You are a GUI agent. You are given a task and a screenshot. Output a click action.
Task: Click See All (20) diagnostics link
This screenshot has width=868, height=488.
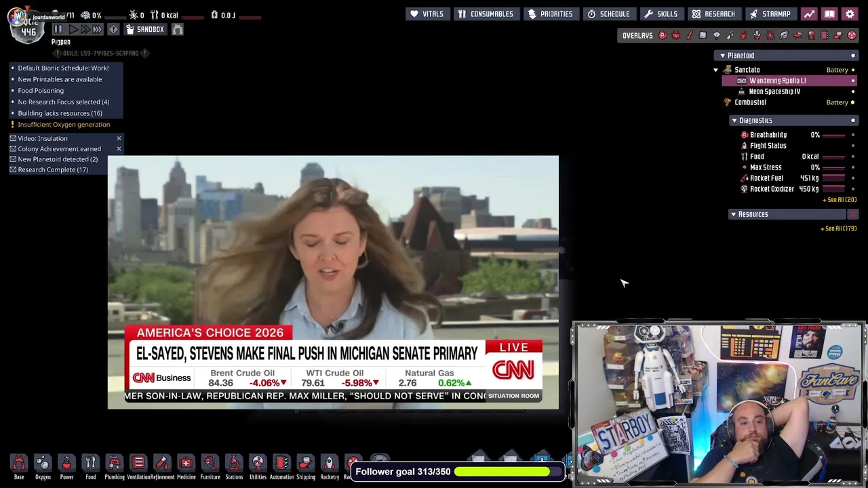[x=840, y=200]
